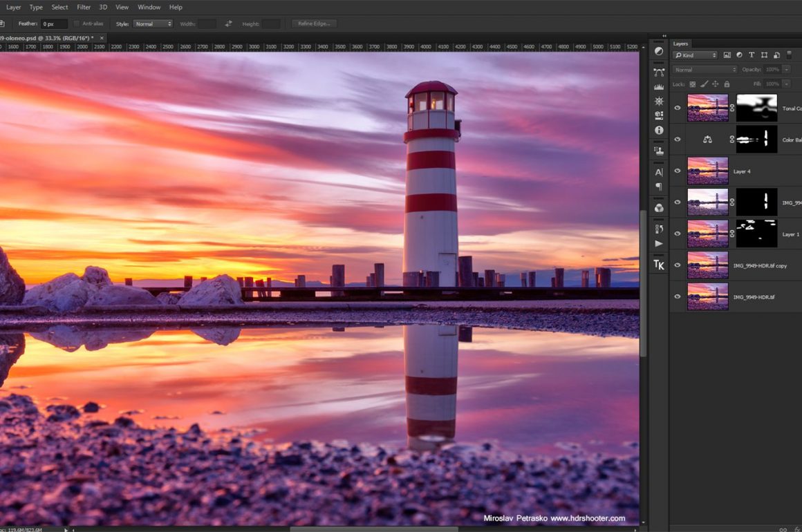Open the TK actions panel icon
The width and height of the screenshot is (802, 532).
pyautogui.click(x=659, y=264)
